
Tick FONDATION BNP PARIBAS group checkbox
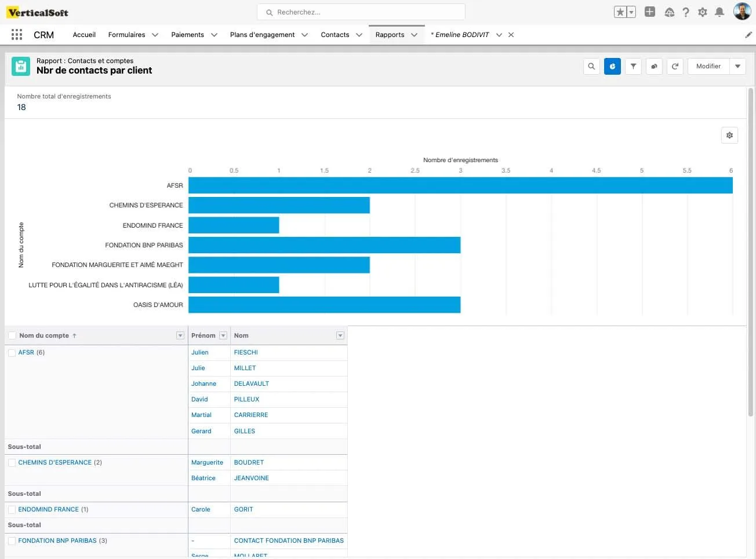tap(12, 540)
